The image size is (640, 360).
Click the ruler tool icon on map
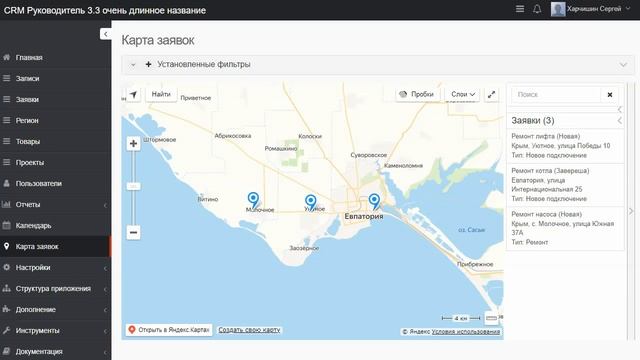[491, 318]
